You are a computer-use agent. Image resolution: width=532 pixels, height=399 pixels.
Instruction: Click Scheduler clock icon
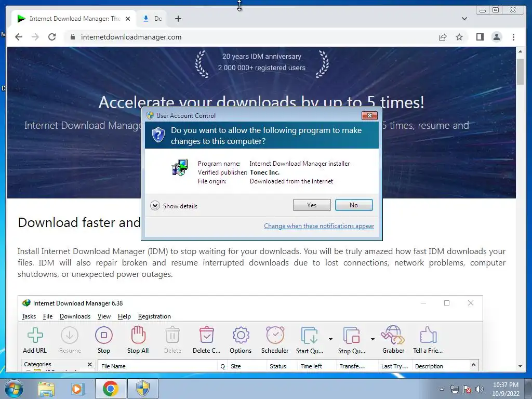pos(275,335)
